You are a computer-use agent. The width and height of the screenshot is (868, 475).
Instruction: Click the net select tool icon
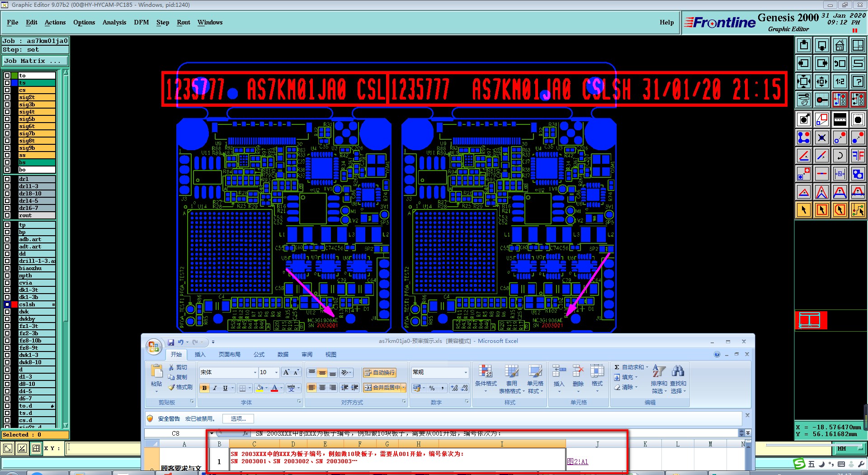[x=858, y=209]
